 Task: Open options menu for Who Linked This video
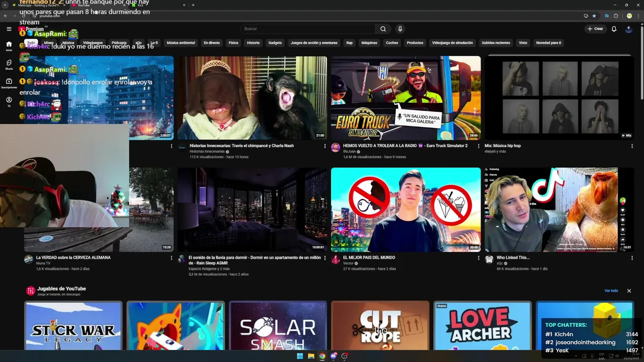click(x=632, y=258)
